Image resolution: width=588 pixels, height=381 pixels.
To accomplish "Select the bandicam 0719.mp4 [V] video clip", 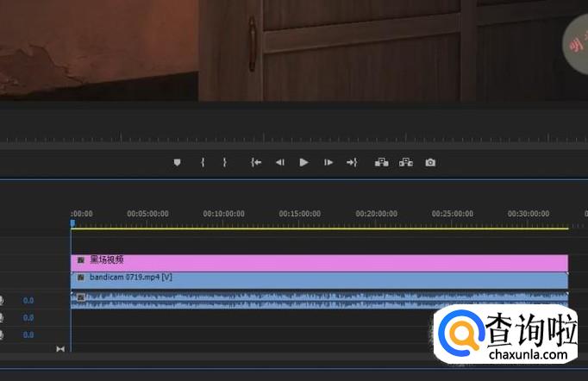I will [320, 280].
